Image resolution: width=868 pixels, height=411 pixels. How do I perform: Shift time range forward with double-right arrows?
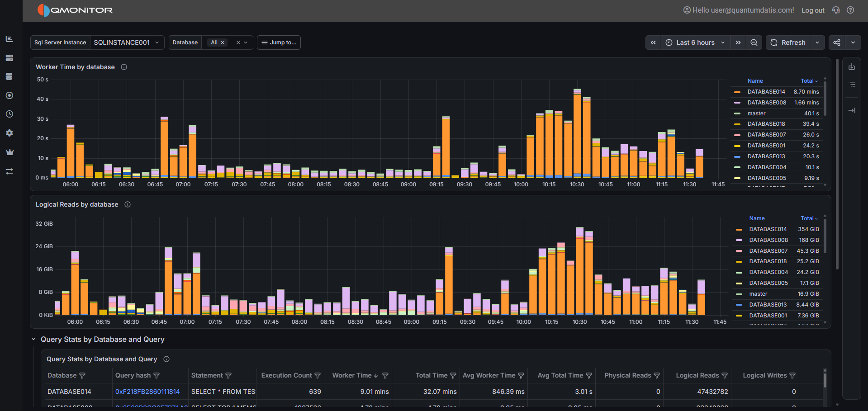(738, 43)
